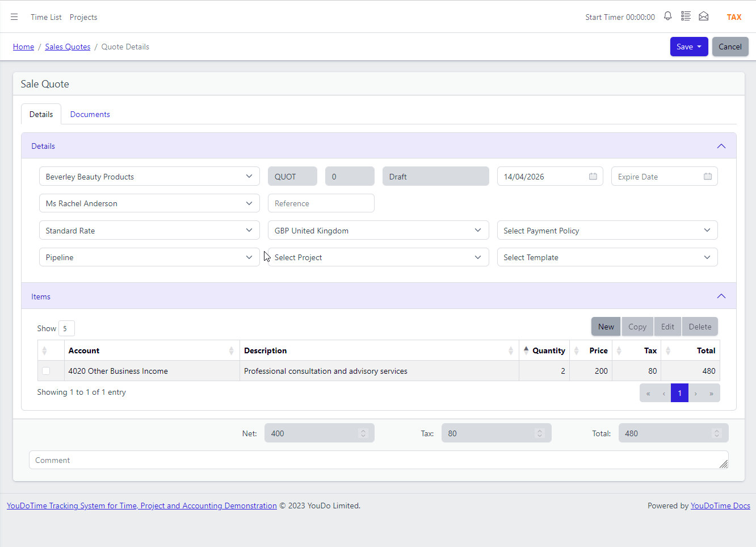Viewport: 756px width, 547px height.
Task: Open the Select Project dropdown
Action: tap(378, 257)
